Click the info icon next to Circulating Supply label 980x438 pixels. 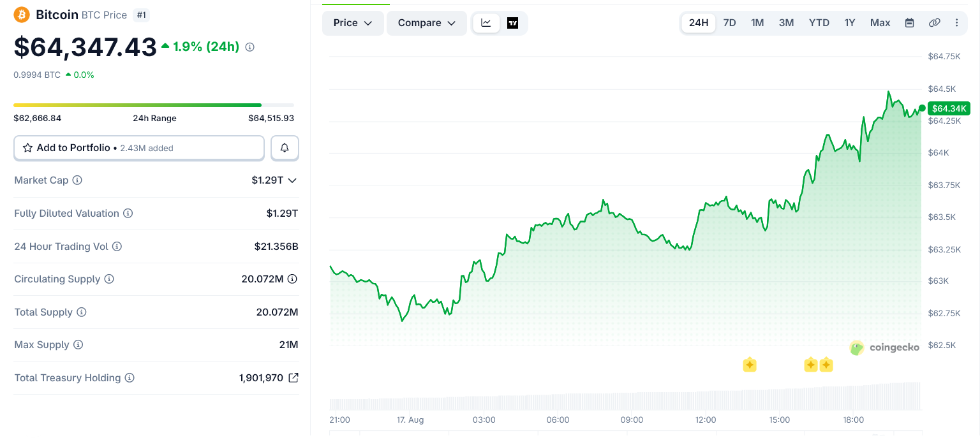(109, 279)
